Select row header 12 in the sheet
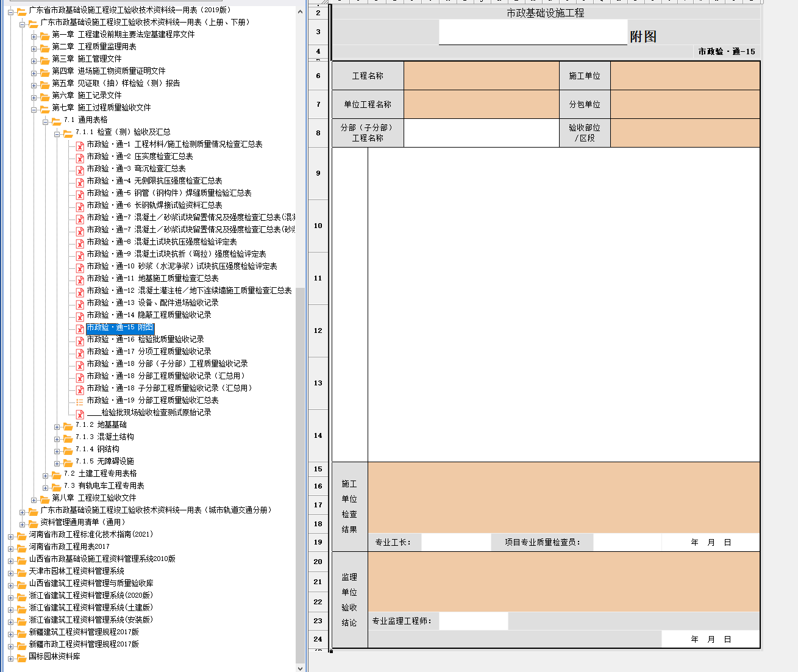 (318, 331)
